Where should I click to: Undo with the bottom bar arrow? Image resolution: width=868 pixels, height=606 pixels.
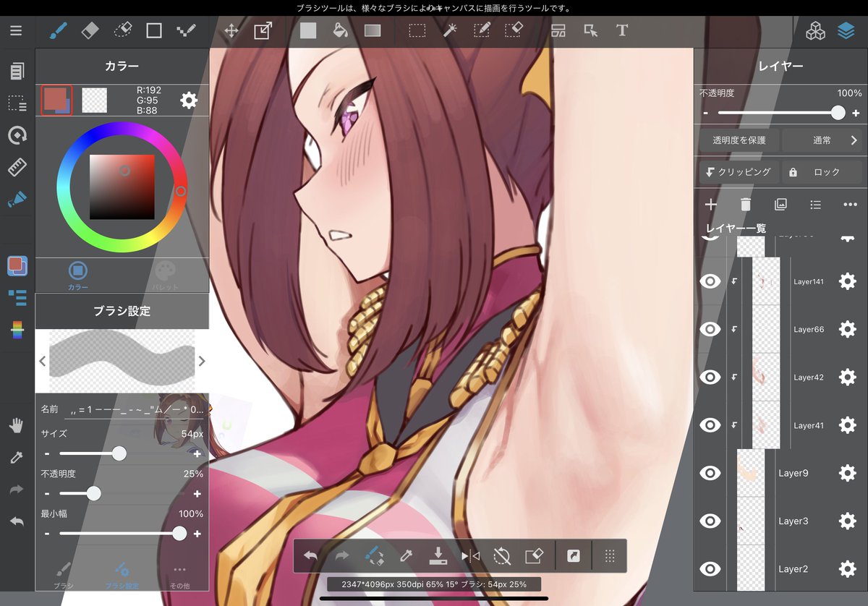(310, 556)
